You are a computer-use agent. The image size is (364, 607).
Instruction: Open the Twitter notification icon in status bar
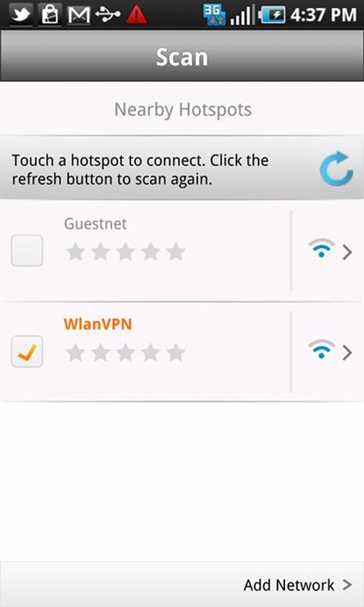21,15
